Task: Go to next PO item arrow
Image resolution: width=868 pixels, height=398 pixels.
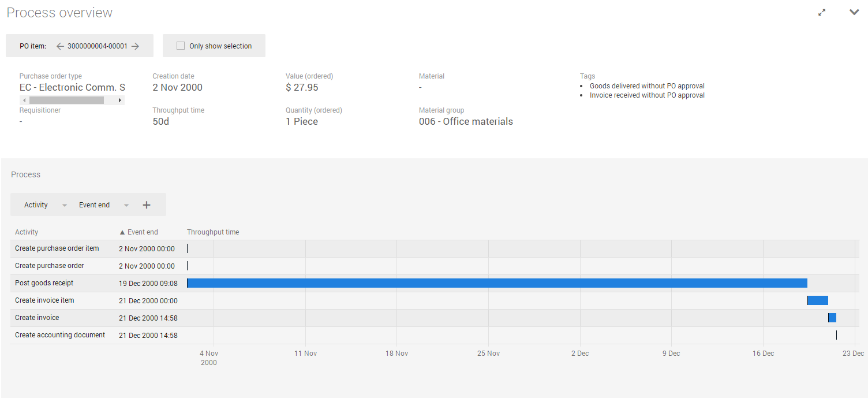Action: point(135,46)
